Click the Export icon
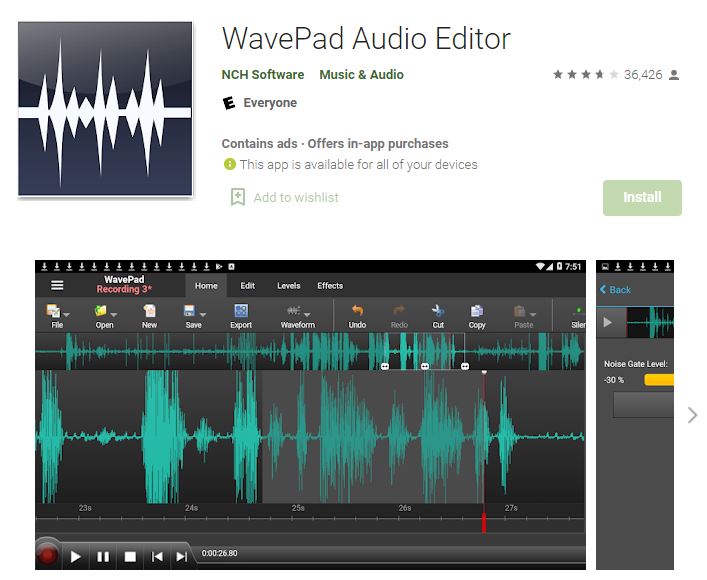 (x=241, y=311)
